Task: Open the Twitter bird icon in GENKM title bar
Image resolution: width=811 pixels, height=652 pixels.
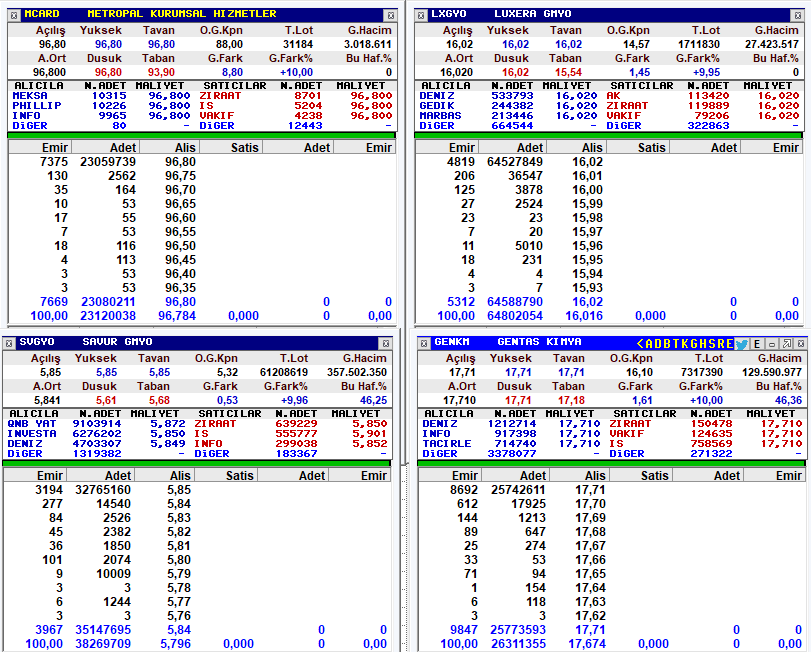Action: 742,344
